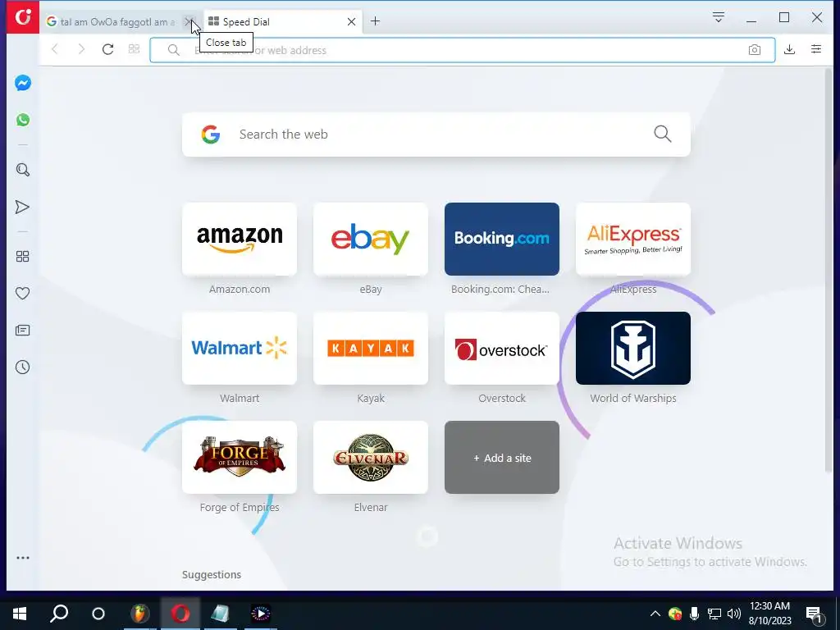The image size is (840, 630).
Task: Take a snapshot with camera icon
Action: pyautogui.click(x=755, y=50)
